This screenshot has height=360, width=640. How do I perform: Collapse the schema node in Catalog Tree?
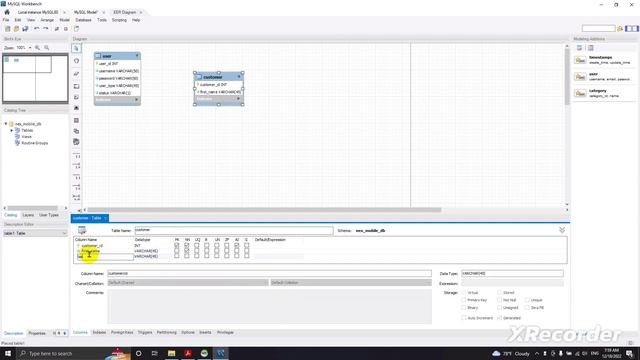pos(6,124)
